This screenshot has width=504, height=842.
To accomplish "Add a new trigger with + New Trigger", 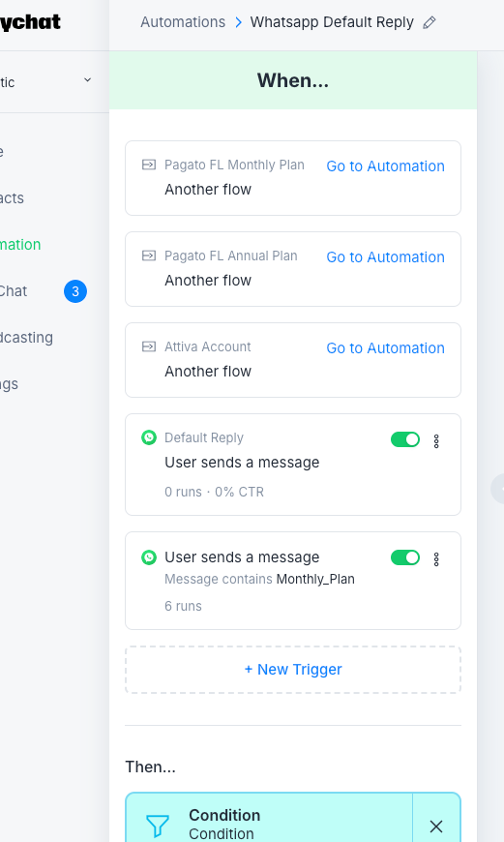I will (293, 670).
